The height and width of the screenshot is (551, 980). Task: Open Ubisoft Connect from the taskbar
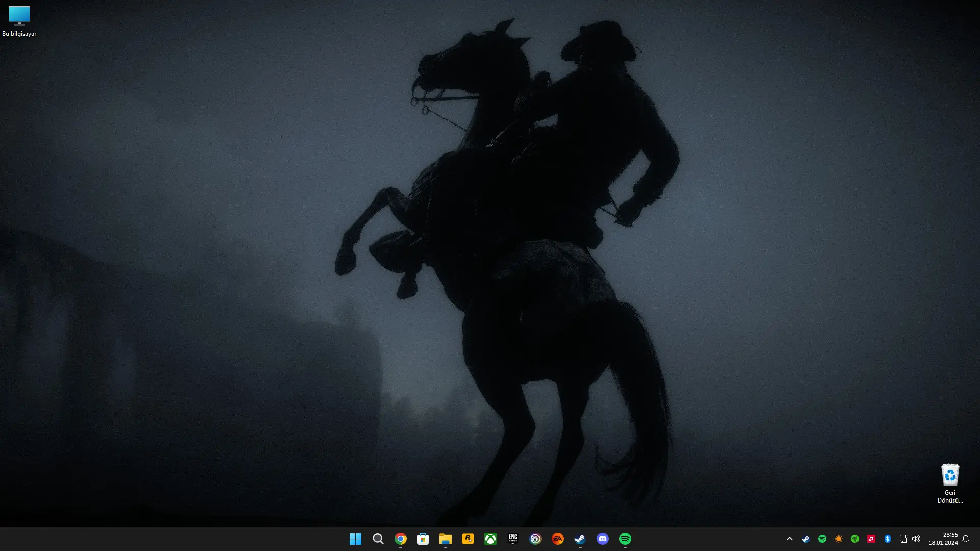[x=535, y=539]
